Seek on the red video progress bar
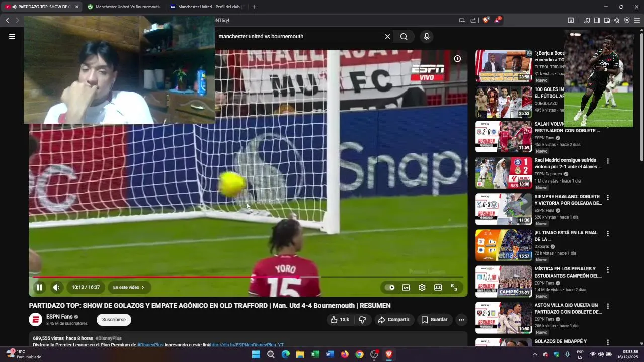644x362 pixels. point(248,277)
